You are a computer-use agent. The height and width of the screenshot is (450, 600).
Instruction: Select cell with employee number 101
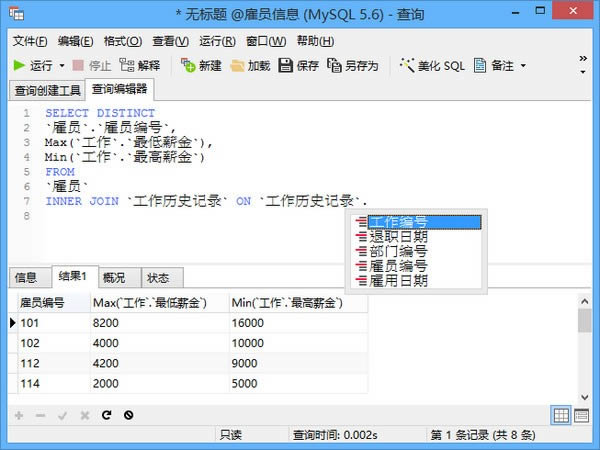click(54, 323)
